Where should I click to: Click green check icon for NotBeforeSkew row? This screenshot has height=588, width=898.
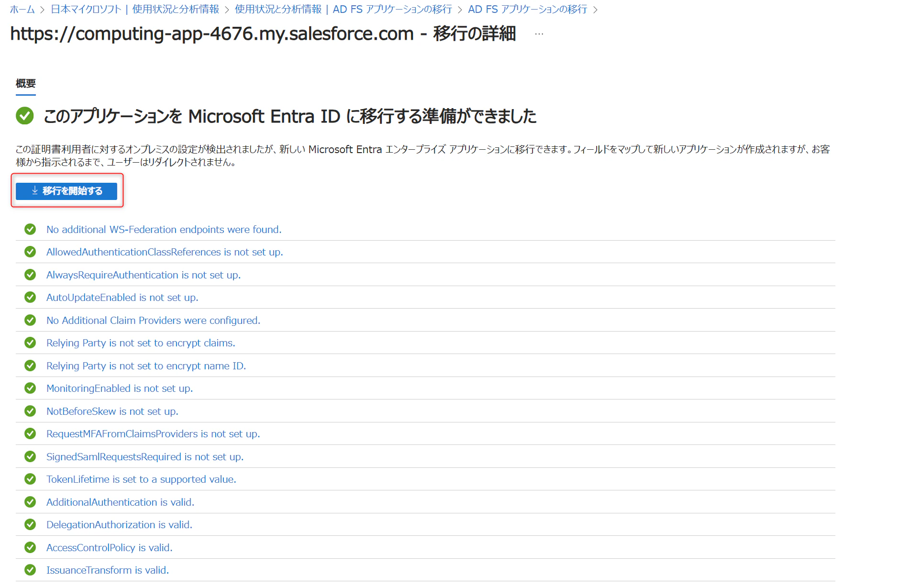click(30, 411)
